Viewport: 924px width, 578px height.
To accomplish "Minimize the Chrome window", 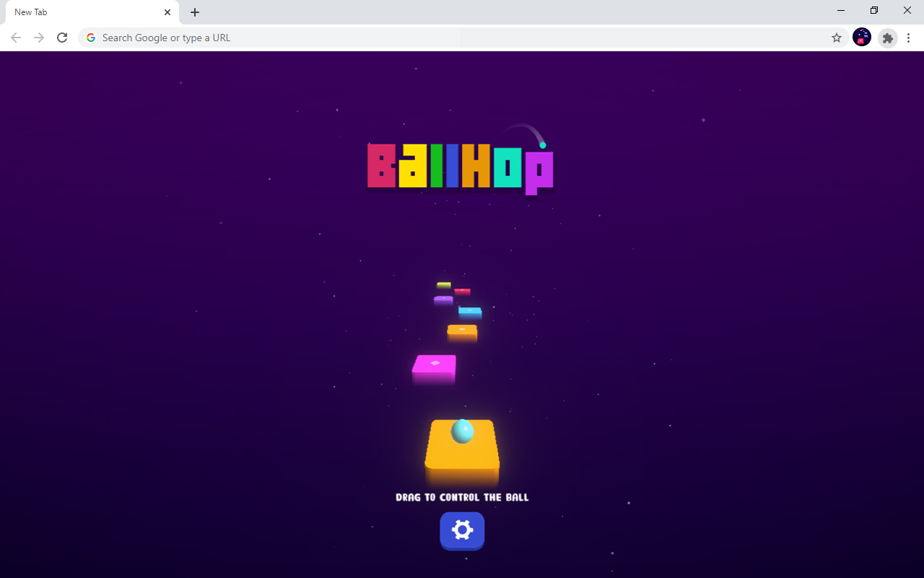I will [x=841, y=11].
